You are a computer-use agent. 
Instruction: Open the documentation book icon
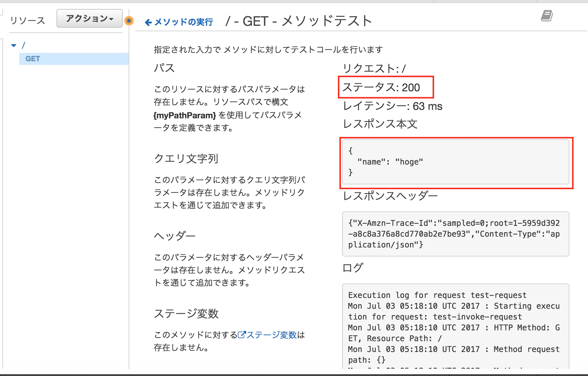tap(547, 16)
